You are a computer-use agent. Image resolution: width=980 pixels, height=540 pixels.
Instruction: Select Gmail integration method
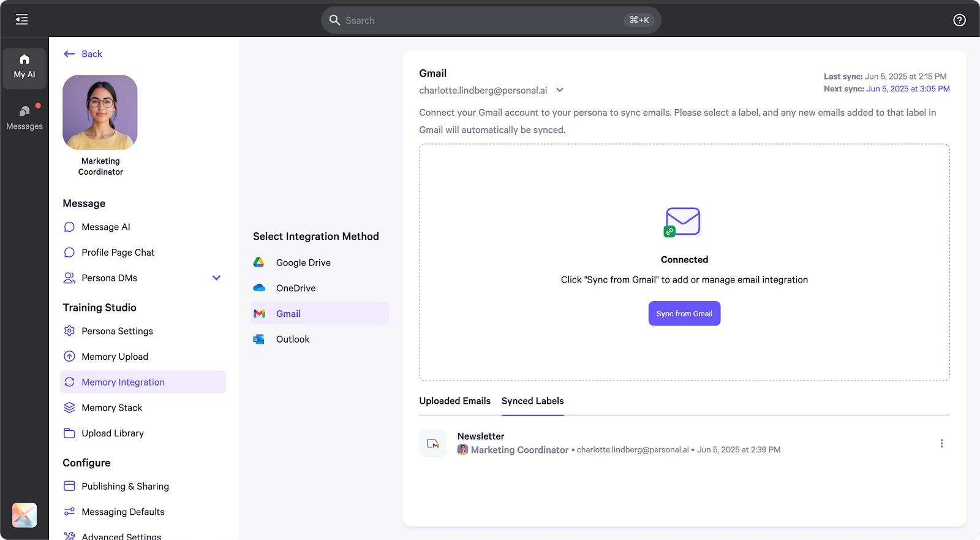320,314
